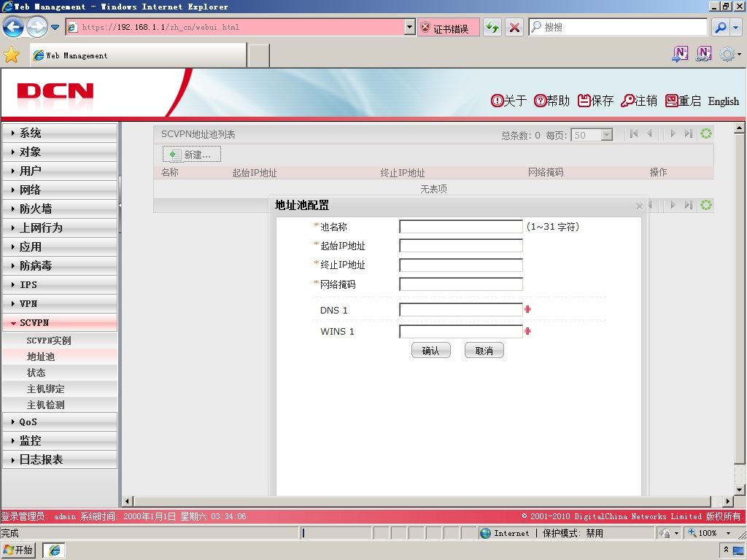Click the DNS 1 input field
This screenshot has height=560, width=747.
coord(461,310)
